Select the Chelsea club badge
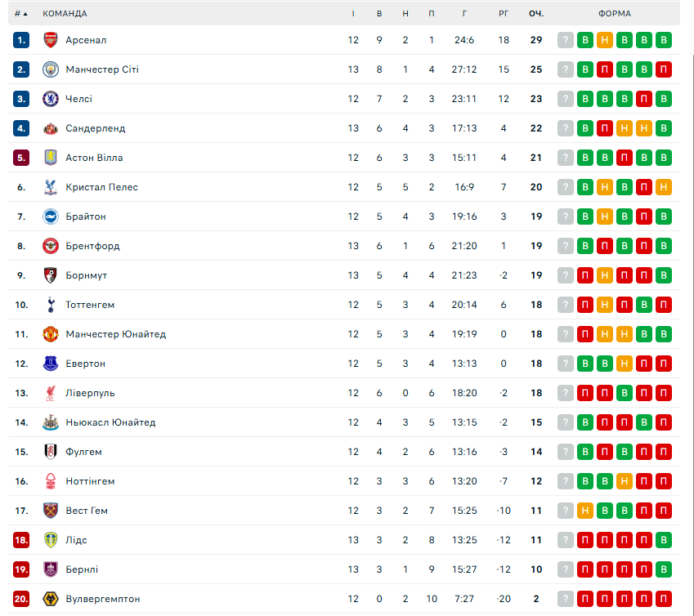Image resolution: width=694 pixels, height=616 pixels. [x=51, y=99]
